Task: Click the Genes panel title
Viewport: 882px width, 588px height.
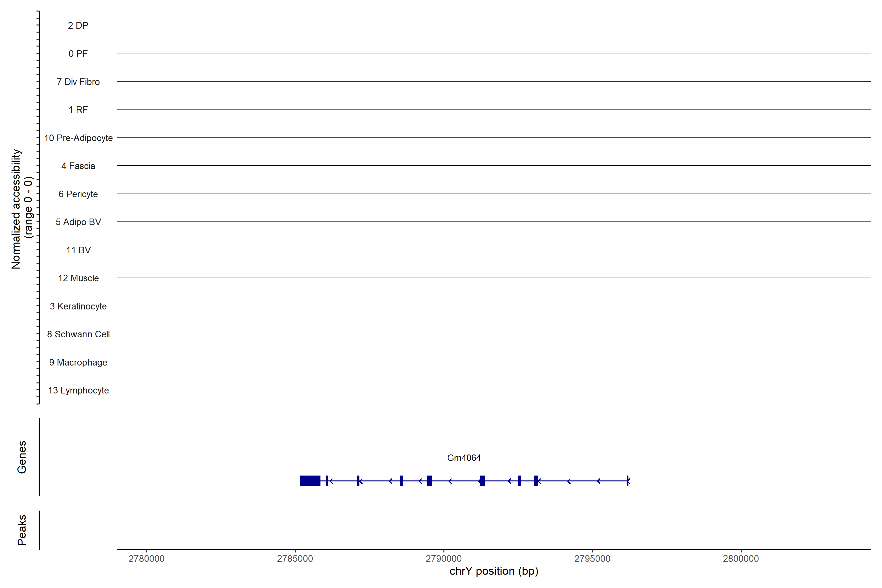Action: click(x=22, y=457)
